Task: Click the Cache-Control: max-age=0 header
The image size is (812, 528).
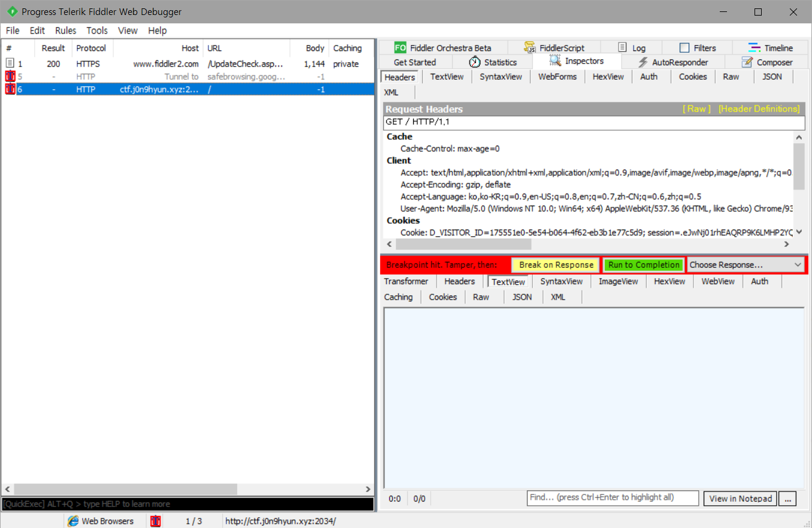Action: click(x=450, y=149)
